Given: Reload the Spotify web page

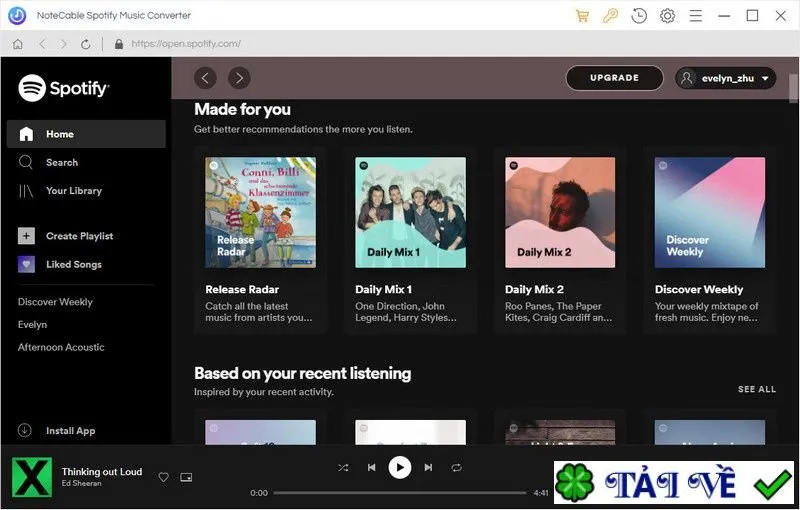Looking at the screenshot, I should pyautogui.click(x=86, y=44).
